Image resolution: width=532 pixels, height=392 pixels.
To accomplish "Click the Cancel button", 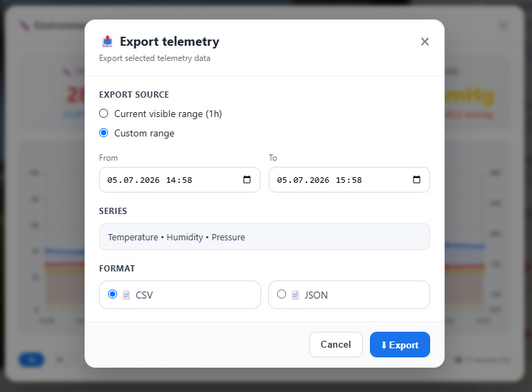I will click(335, 344).
